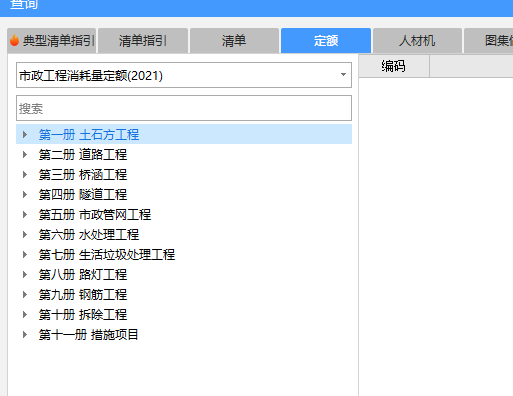Screen dimensions: 513x396
Task: Click the 编码 column header
Action: point(394,66)
